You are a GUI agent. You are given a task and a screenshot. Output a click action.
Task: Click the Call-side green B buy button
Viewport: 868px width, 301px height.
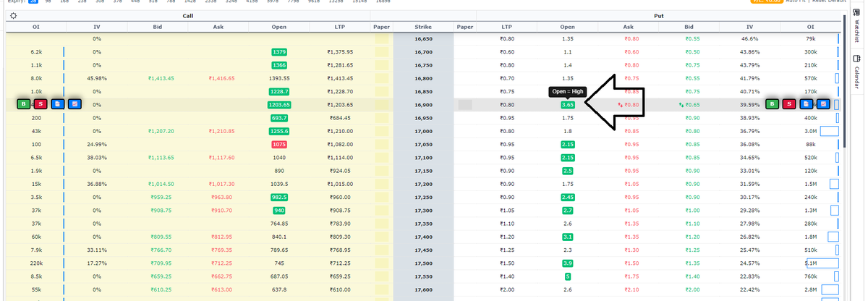point(24,104)
